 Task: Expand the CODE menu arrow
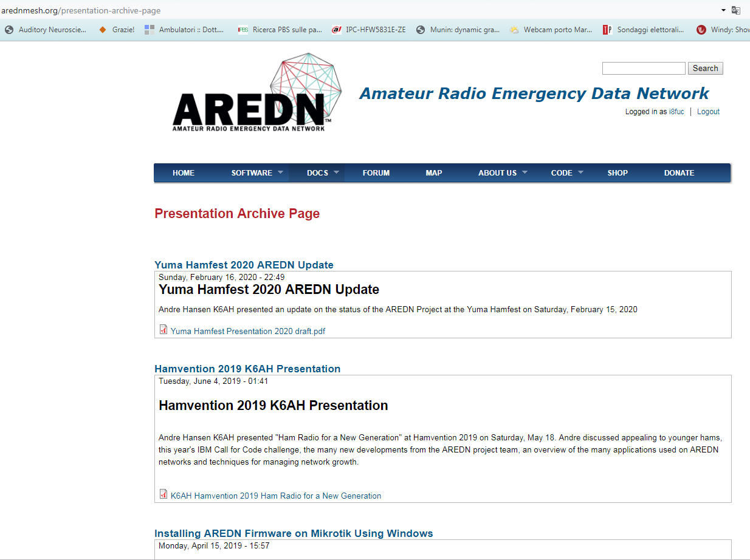[580, 172]
